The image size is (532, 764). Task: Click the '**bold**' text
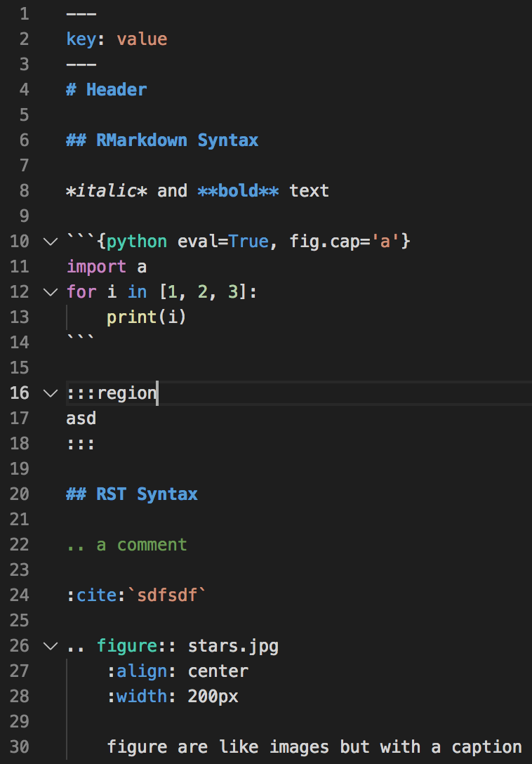pos(238,191)
